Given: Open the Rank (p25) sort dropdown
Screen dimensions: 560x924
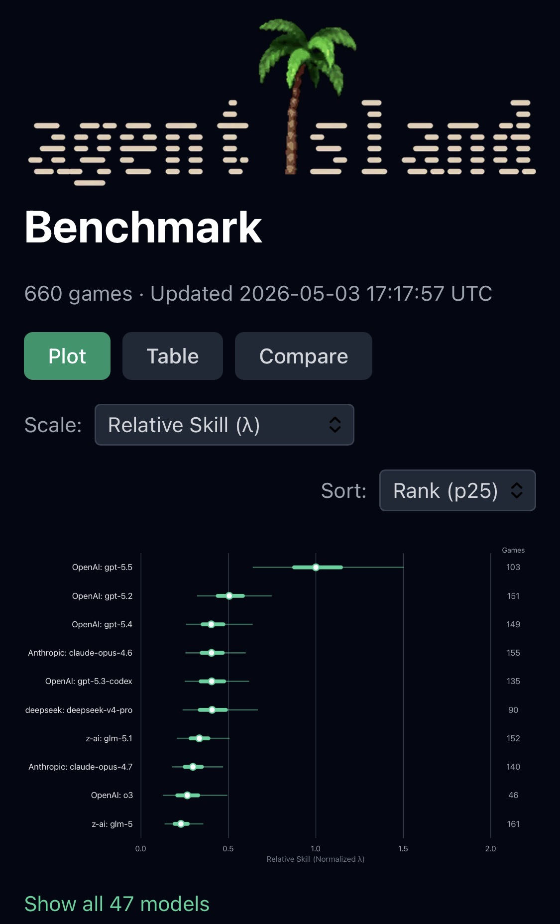Looking at the screenshot, I should pos(457,490).
